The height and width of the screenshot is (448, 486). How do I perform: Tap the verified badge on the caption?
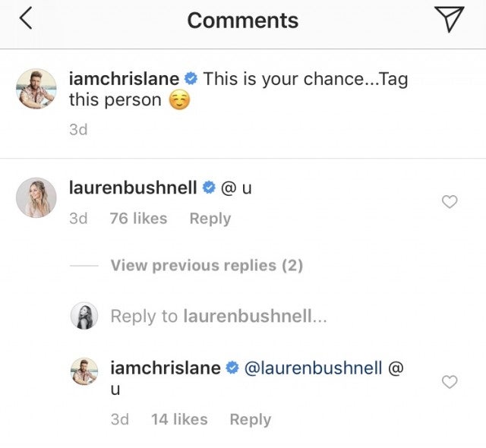pyautogui.click(x=191, y=79)
